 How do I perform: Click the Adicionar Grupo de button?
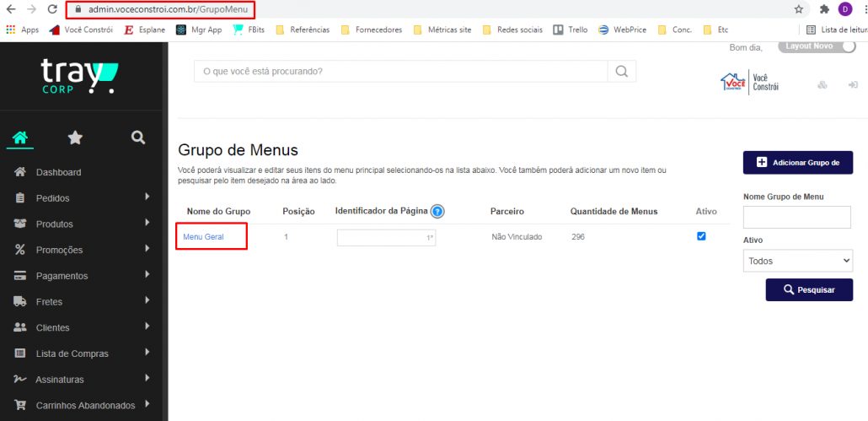(797, 162)
